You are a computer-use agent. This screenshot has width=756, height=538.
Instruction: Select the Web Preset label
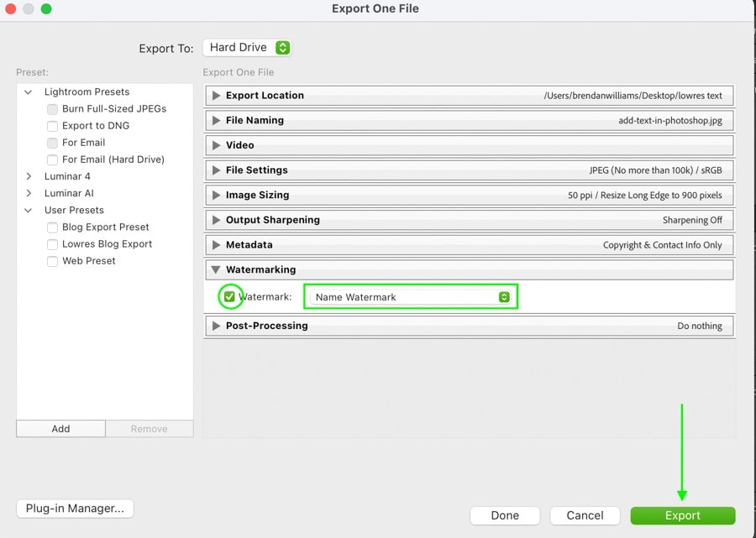point(89,260)
